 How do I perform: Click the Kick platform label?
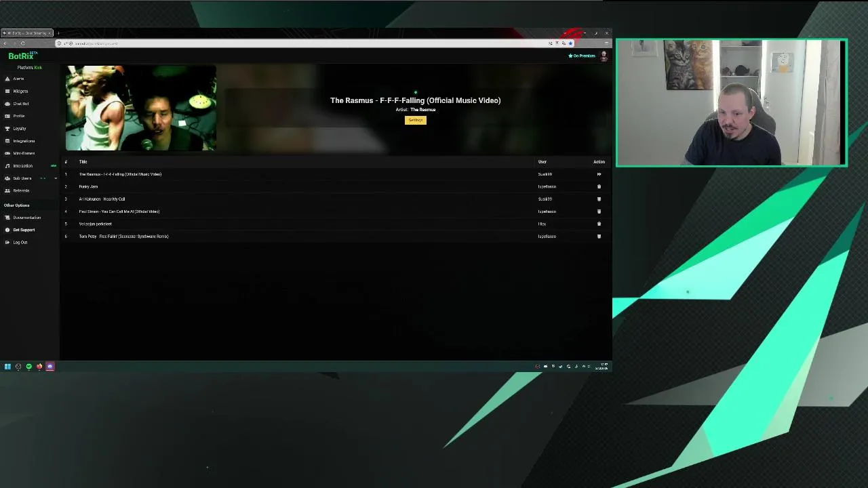38,68
